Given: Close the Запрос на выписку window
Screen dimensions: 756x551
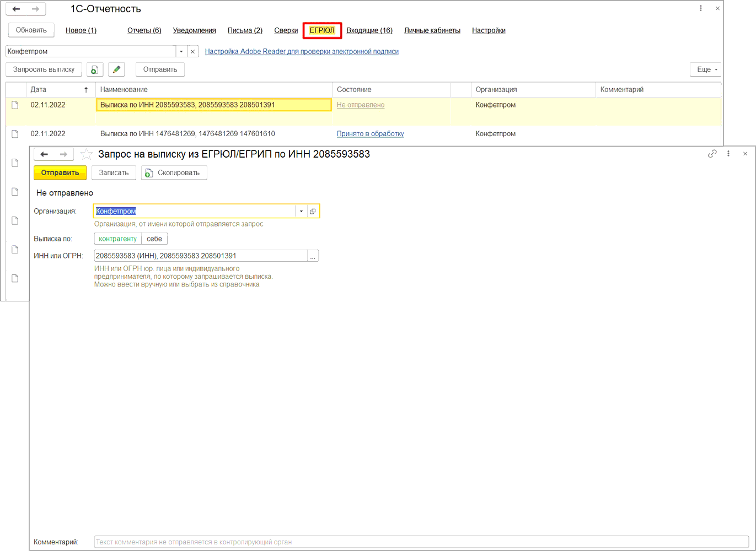Looking at the screenshot, I should [745, 154].
